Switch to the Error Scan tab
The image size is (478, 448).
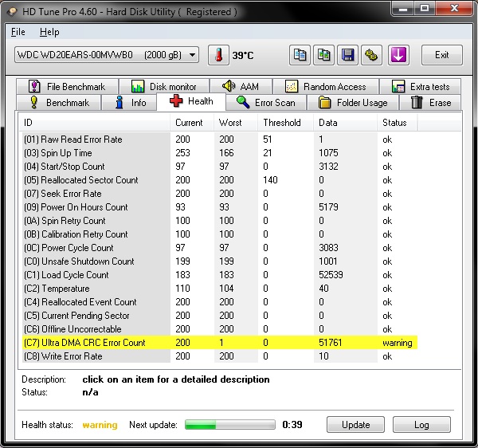[x=266, y=103]
